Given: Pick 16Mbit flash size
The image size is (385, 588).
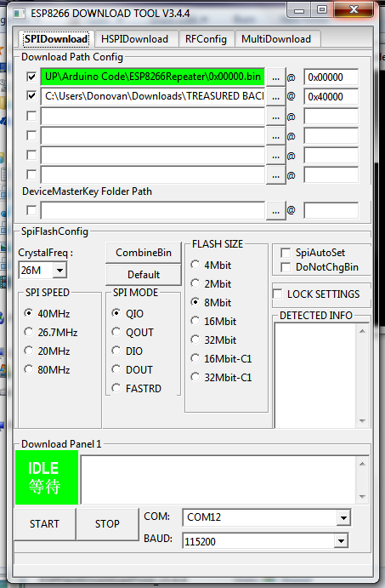Looking at the screenshot, I should [x=213, y=322].
